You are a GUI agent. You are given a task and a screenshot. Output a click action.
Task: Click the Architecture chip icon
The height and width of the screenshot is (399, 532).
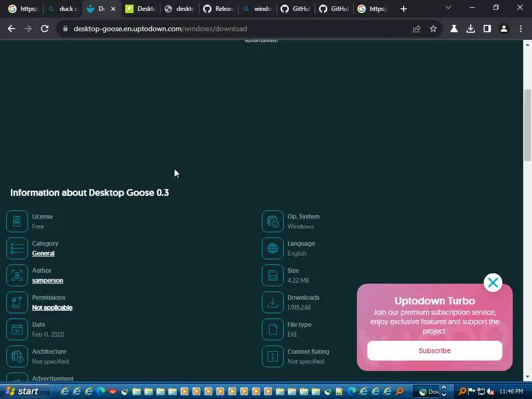(17, 356)
